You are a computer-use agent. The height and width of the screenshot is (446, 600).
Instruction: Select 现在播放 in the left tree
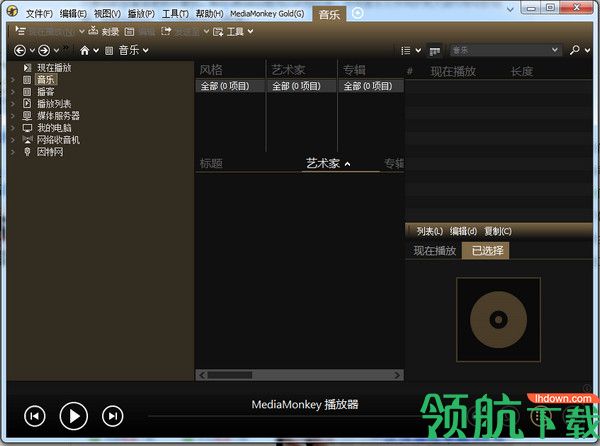pyautogui.click(x=54, y=68)
